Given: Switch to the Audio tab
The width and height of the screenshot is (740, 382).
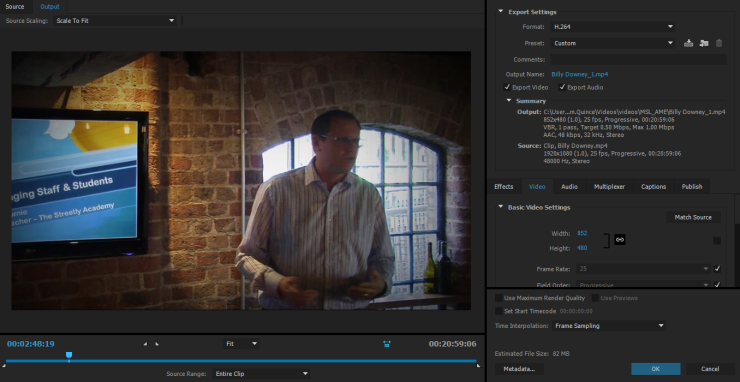Looking at the screenshot, I should click(x=569, y=187).
